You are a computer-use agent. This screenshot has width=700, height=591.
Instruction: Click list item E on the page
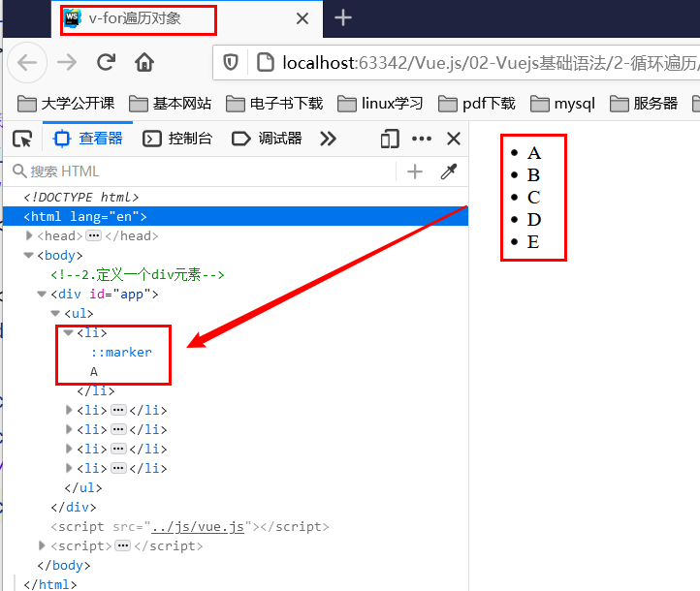(533, 242)
